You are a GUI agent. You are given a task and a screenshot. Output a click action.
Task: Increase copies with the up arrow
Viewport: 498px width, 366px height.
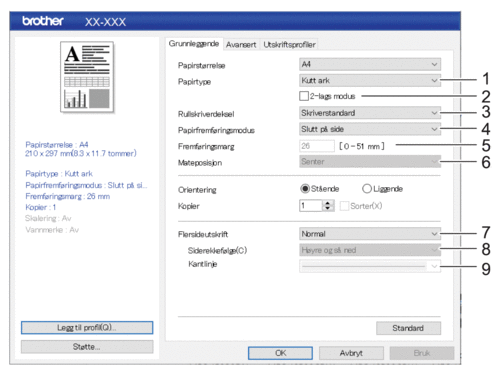click(x=328, y=203)
